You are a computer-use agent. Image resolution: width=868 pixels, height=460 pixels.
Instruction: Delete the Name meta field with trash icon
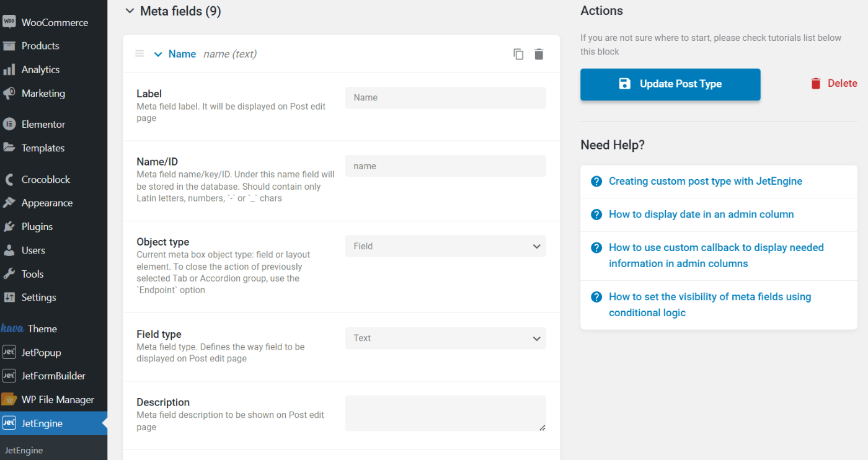pos(539,54)
